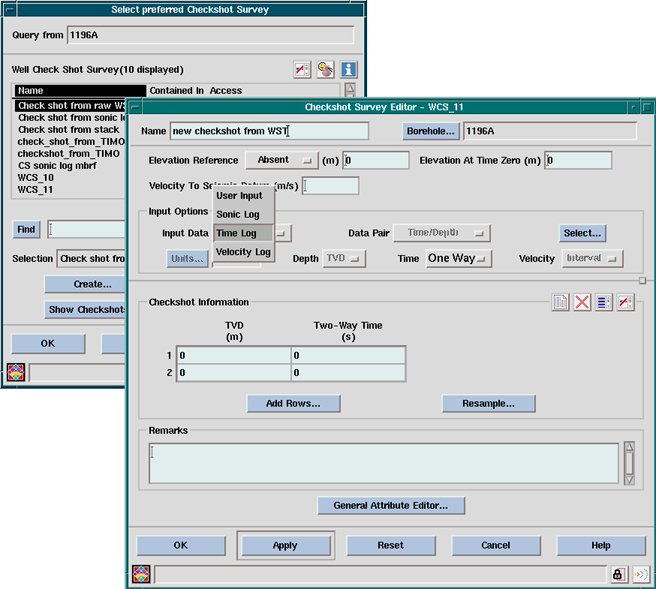Click the blue lines list icon

point(604,302)
